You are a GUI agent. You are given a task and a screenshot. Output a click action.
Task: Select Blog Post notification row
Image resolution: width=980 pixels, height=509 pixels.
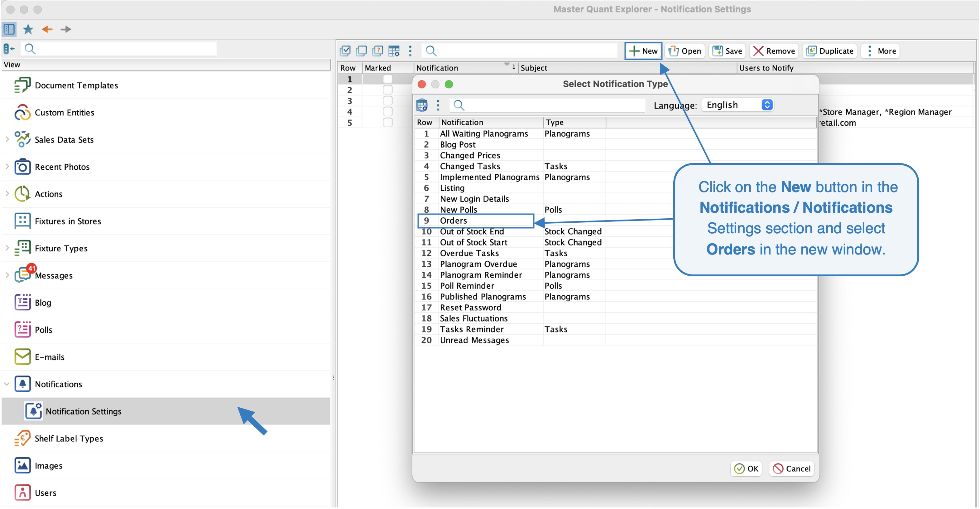click(x=616, y=145)
